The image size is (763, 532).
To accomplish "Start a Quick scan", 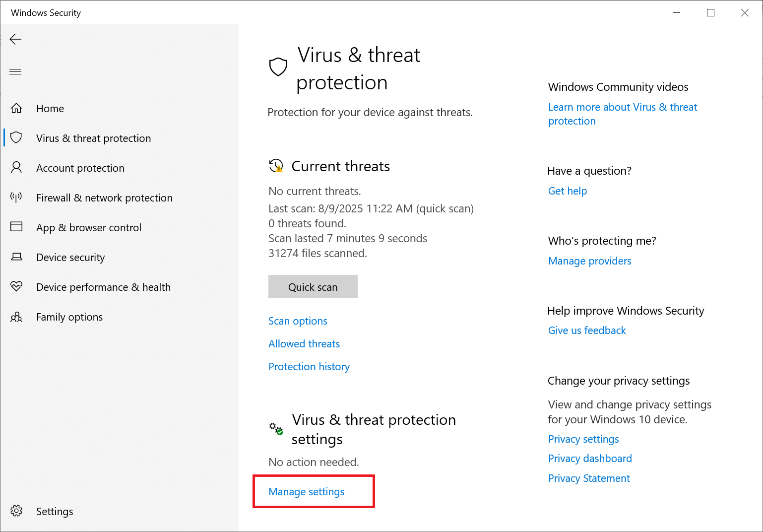I will (x=313, y=287).
